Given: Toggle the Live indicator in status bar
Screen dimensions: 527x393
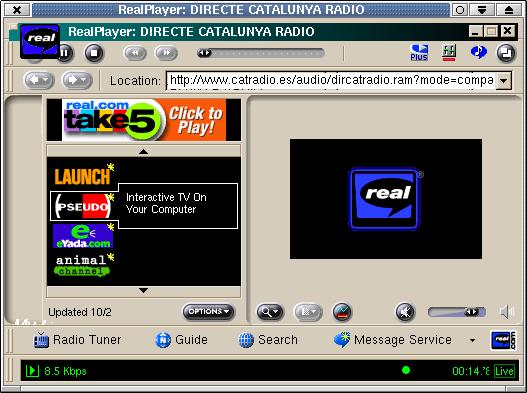Looking at the screenshot, I should coord(504,371).
